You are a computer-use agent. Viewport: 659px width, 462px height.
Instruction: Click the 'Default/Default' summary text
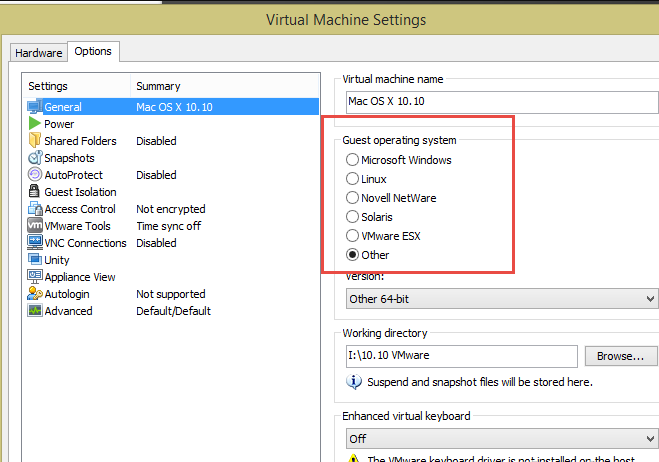pos(173,311)
